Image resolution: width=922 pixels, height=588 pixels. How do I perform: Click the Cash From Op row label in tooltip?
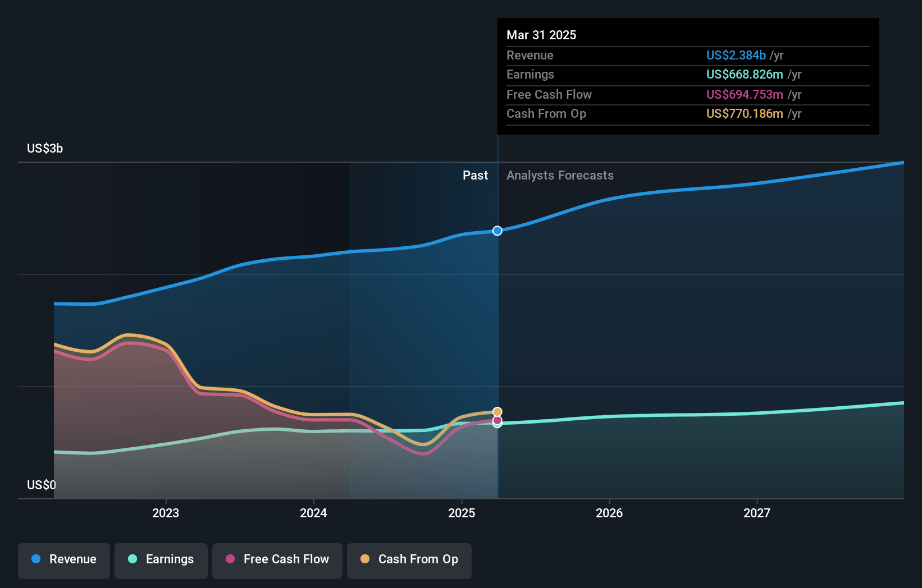pos(546,113)
